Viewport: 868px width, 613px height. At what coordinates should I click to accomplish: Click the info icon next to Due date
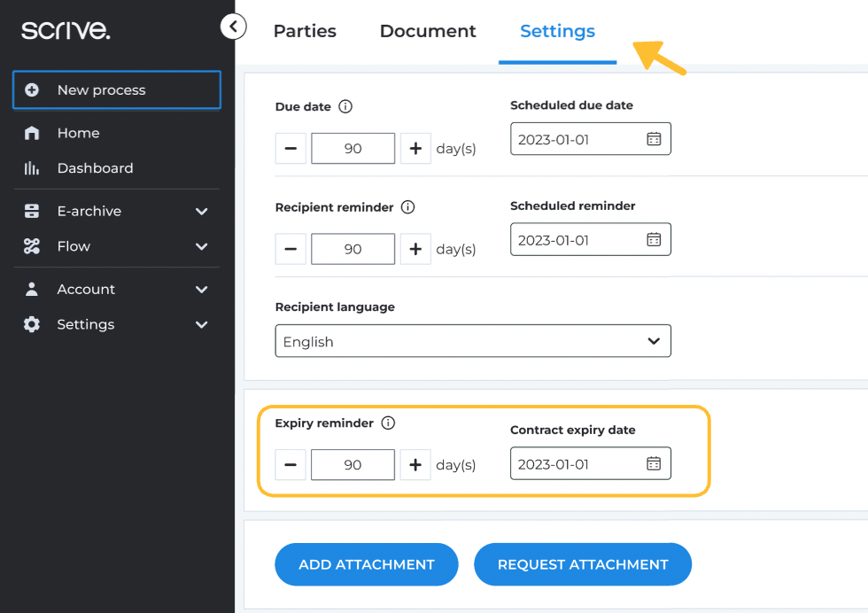pos(346,106)
